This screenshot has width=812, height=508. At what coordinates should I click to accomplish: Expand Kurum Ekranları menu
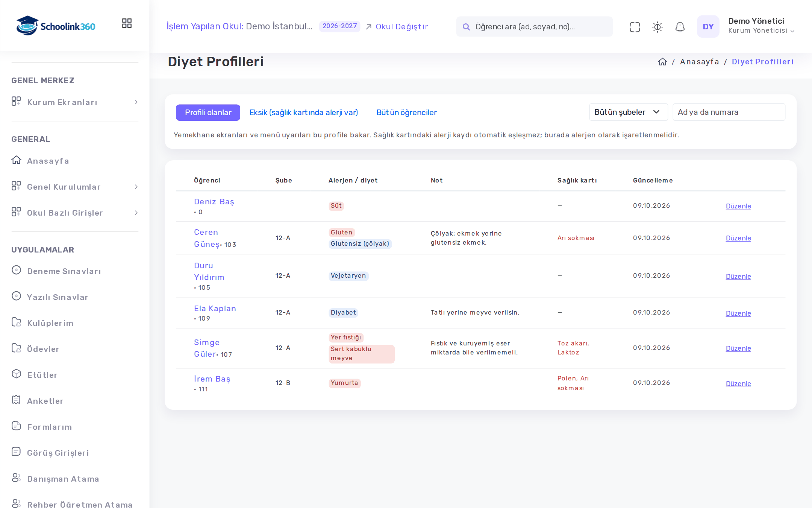coord(75,102)
